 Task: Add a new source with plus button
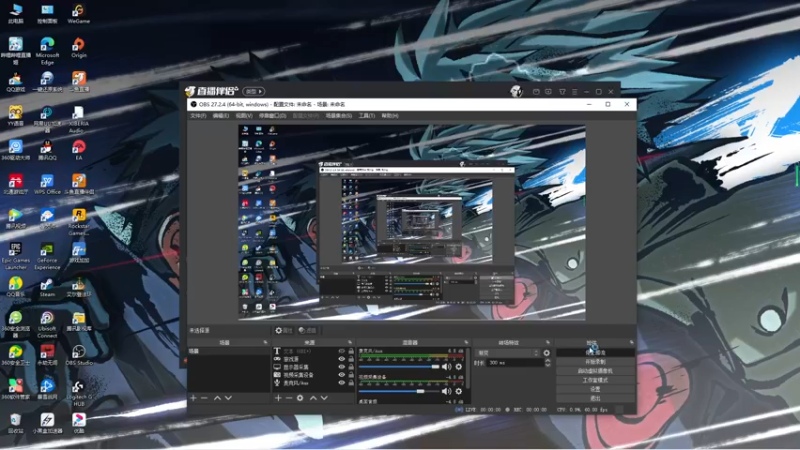pos(278,398)
